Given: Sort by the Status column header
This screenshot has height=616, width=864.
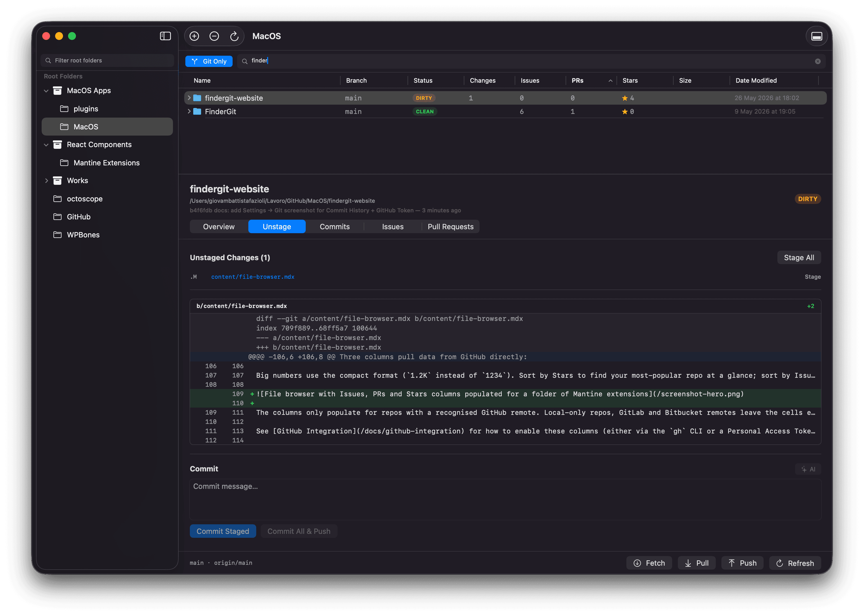Looking at the screenshot, I should [x=423, y=80].
